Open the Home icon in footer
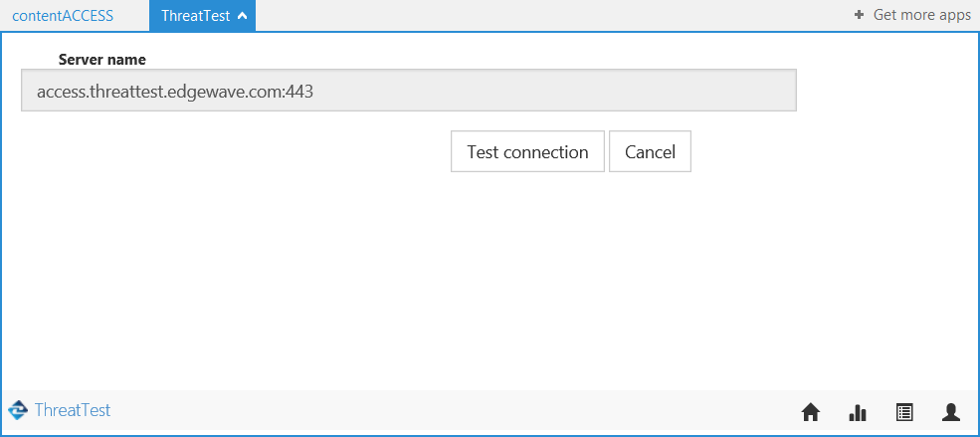 pyautogui.click(x=810, y=412)
